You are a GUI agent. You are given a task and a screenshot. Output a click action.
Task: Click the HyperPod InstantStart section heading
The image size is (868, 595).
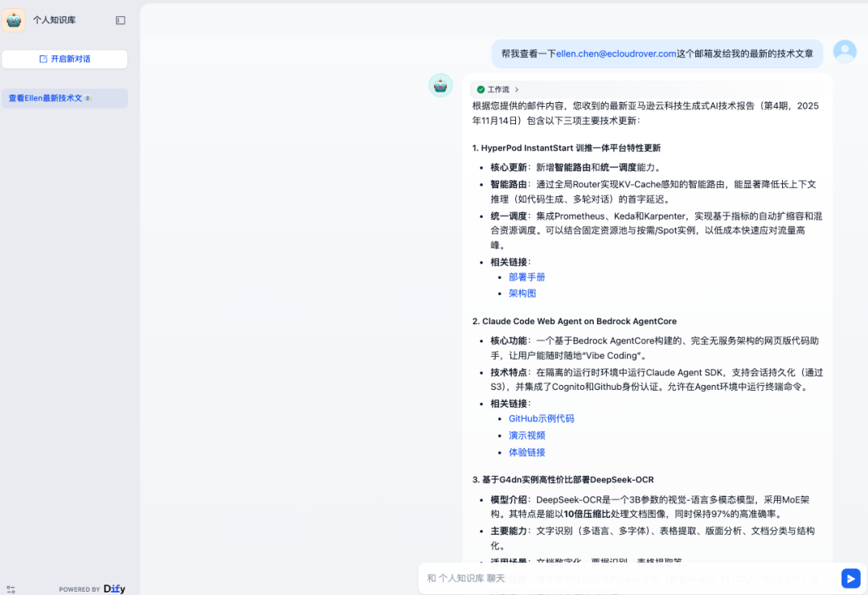(x=566, y=148)
